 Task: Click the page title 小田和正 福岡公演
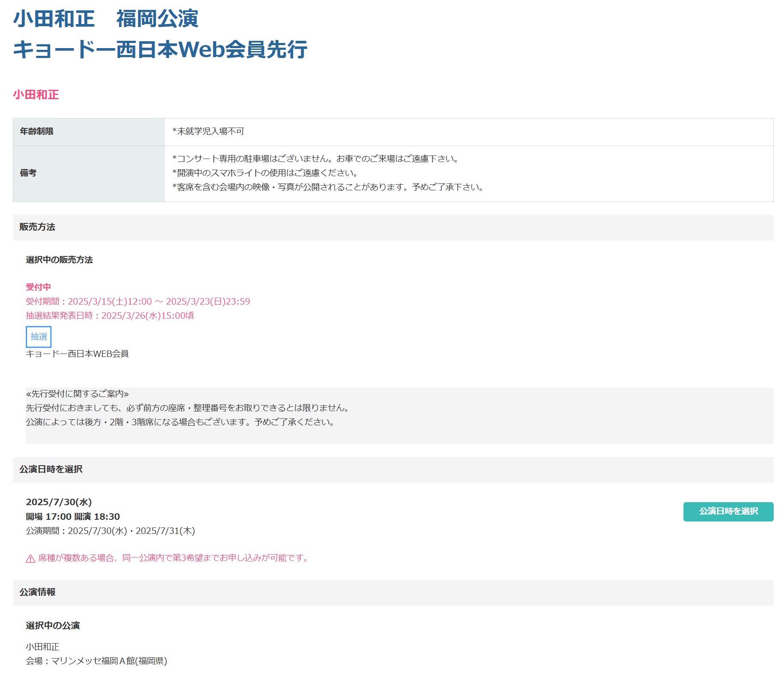pos(105,19)
